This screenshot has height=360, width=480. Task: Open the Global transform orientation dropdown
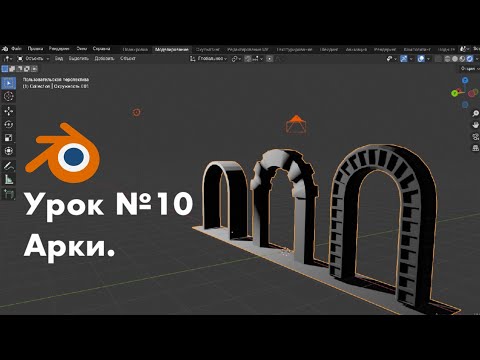(x=209, y=59)
